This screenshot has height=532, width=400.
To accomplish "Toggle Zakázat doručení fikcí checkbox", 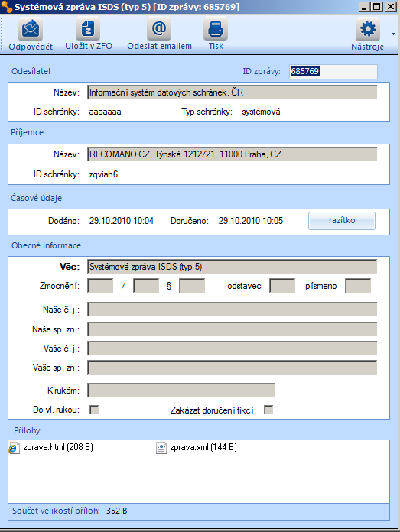I will pos(268,410).
